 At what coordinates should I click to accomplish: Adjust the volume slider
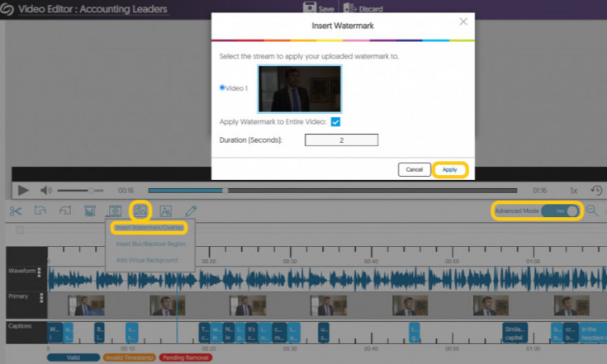81,191
